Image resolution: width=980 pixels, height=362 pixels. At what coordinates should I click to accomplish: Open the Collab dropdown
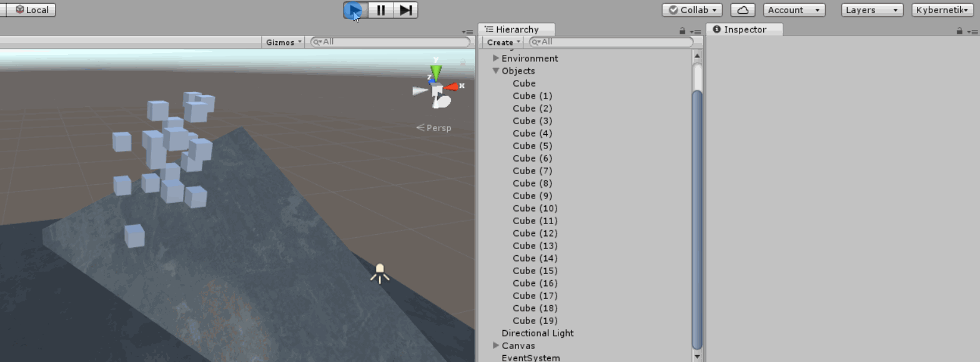pos(692,10)
